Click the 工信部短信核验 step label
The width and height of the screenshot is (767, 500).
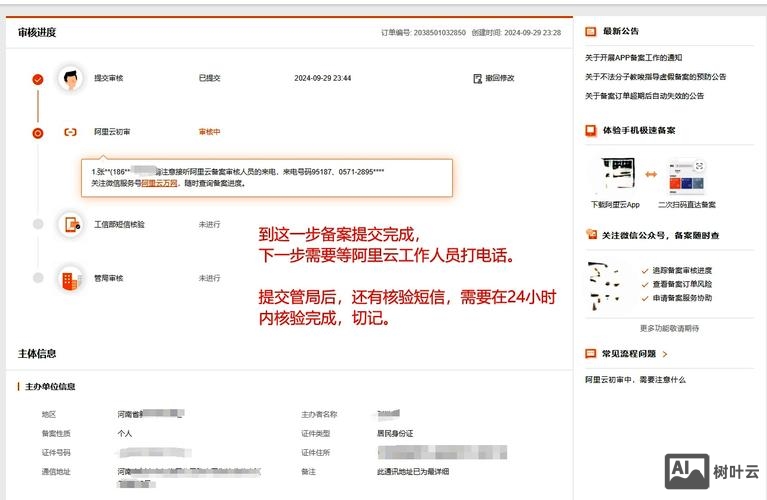pos(119,224)
